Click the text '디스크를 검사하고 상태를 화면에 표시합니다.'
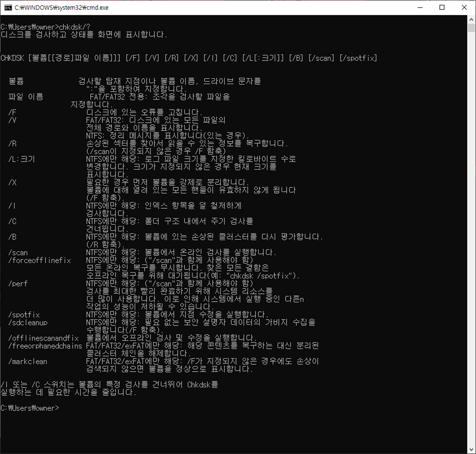This screenshot has width=476, height=454. [x=84, y=35]
